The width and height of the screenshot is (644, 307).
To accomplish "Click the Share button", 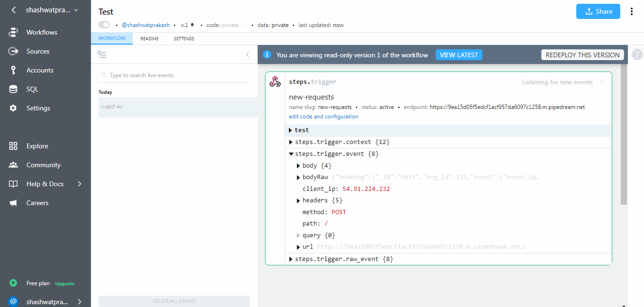I will (x=598, y=11).
